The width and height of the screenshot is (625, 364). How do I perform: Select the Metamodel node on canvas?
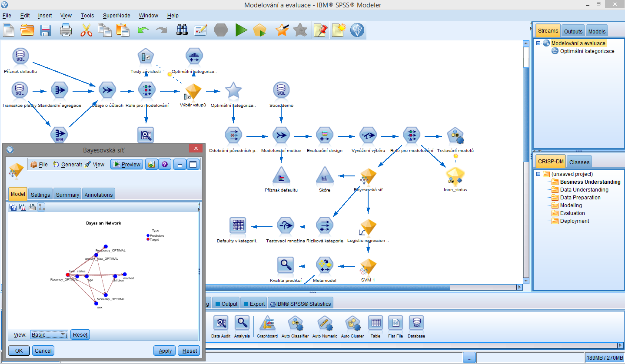(324, 265)
